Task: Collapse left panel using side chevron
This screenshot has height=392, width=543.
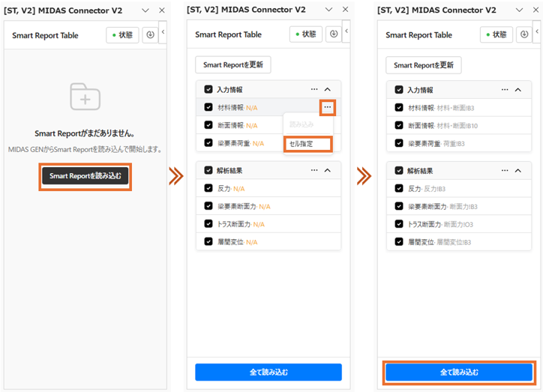Action: click(x=163, y=31)
